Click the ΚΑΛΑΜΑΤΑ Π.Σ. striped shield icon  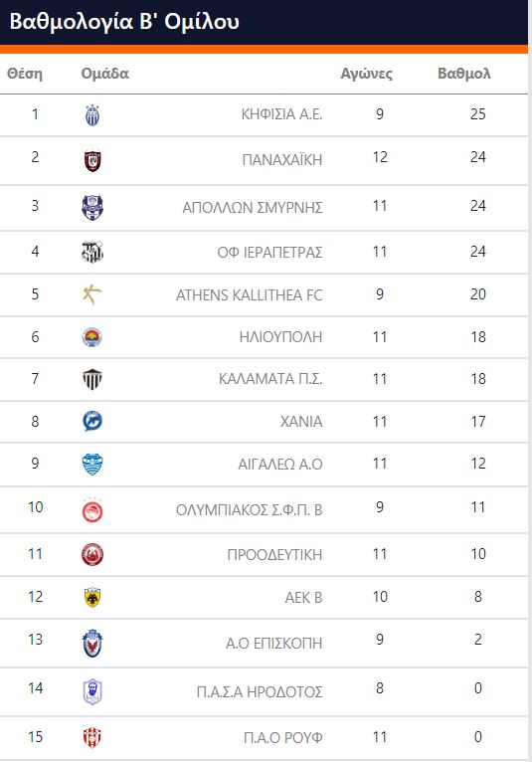[x=92, y=379]
